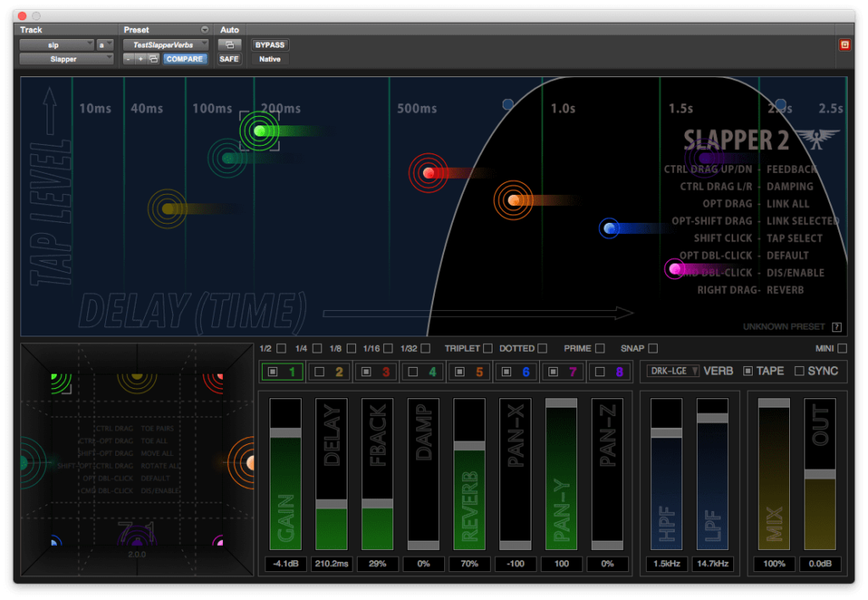The height and width of the screenshot is (600, 868).
Task: Click the preset copy settings icon
Action: tap(153, 59)
